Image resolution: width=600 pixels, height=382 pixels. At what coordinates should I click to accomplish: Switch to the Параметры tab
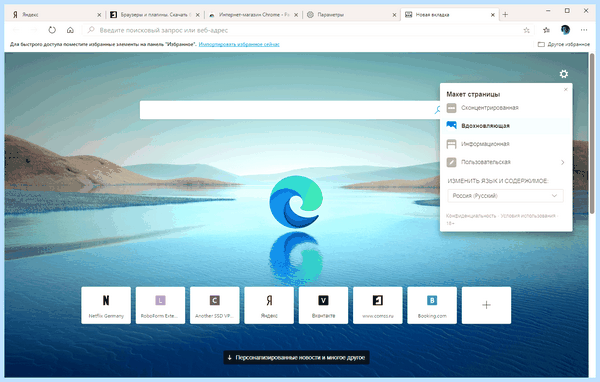(x=351, y=15)
